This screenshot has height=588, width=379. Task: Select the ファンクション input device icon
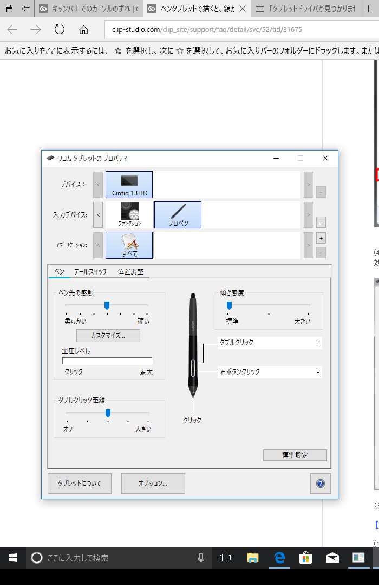[x=130, y=215]
